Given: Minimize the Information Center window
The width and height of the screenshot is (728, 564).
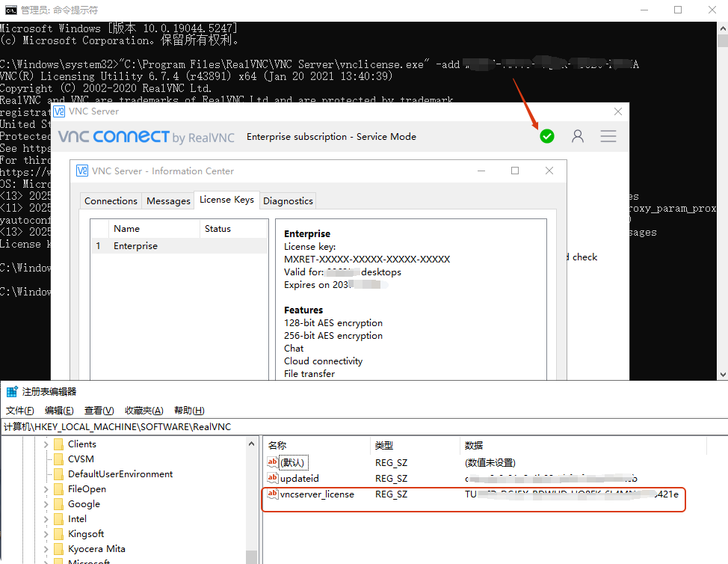Looking at the screenshot, I should 481,171.
